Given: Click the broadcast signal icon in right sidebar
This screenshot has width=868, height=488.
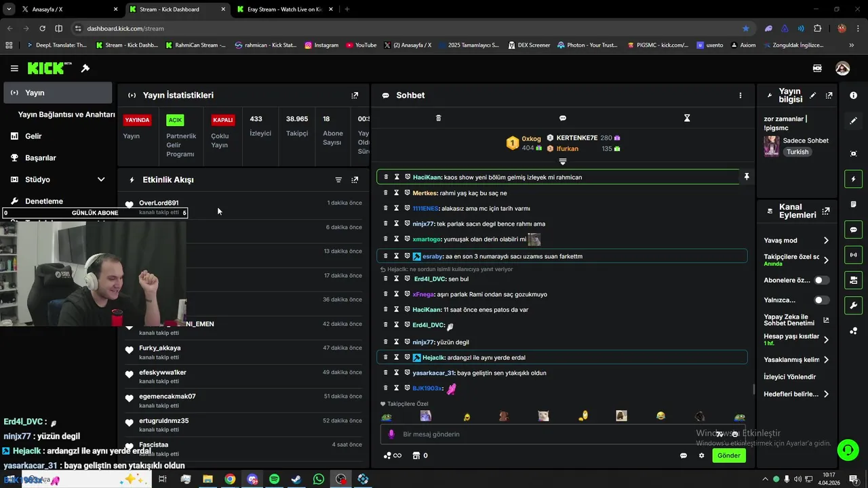Looking at the screenshot, I should (853, 255).
